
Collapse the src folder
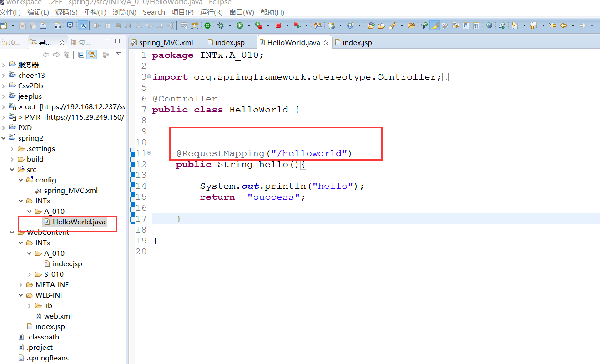(x=12, y=169)
